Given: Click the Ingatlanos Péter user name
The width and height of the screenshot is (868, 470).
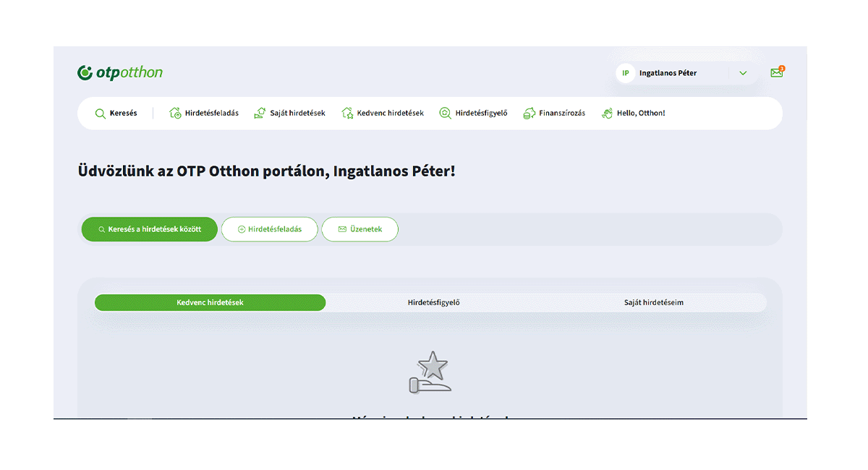Looking at the screenshot, I should point(668,73).
